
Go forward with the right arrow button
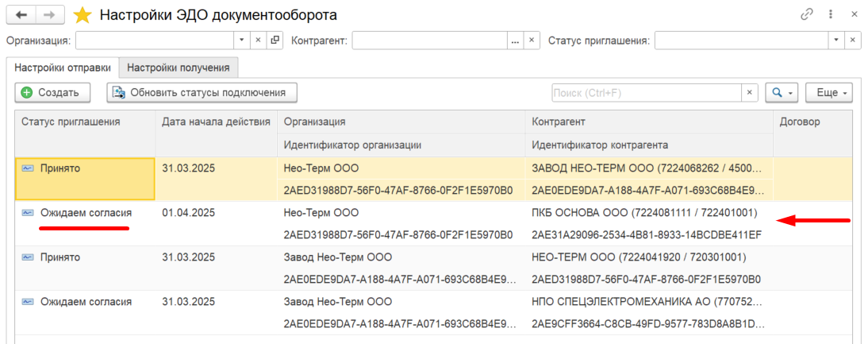[x=50, y=15]
